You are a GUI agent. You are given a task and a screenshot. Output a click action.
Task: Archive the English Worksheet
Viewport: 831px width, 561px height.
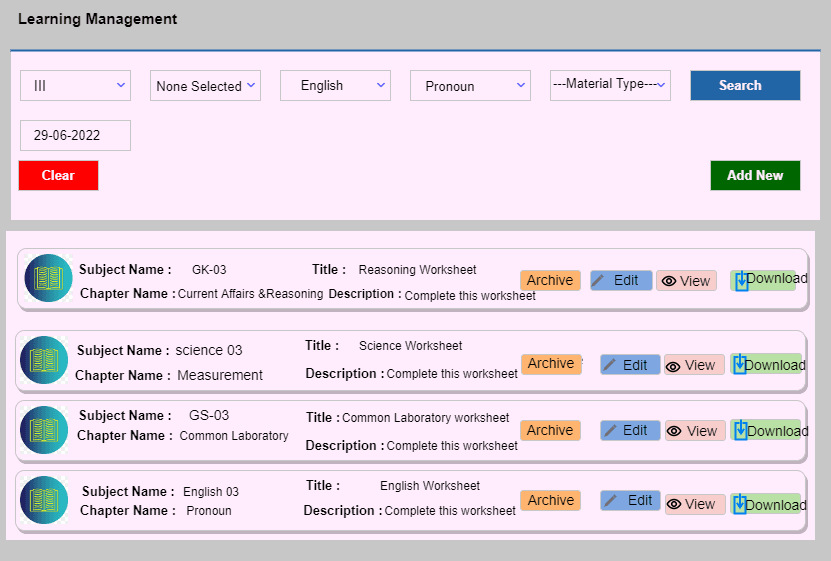coord(550,500)
